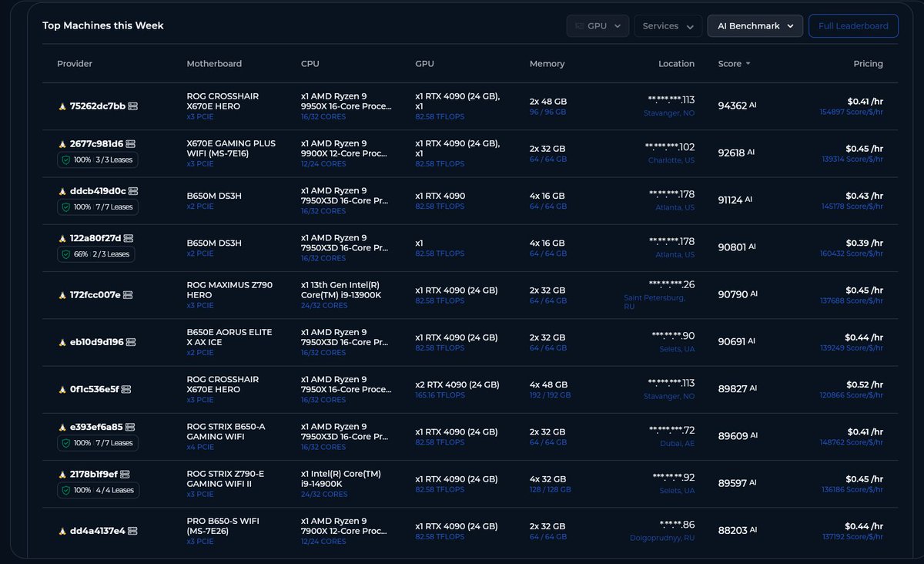924x564 pixels.
Task: Click the Pricing column header
Action: 868,64
